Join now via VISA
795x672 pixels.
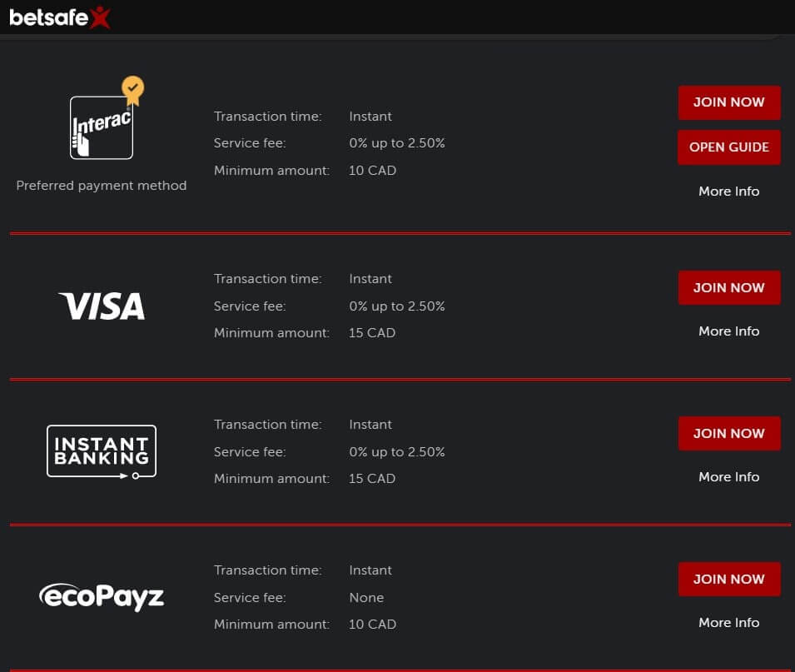(729, 287)
